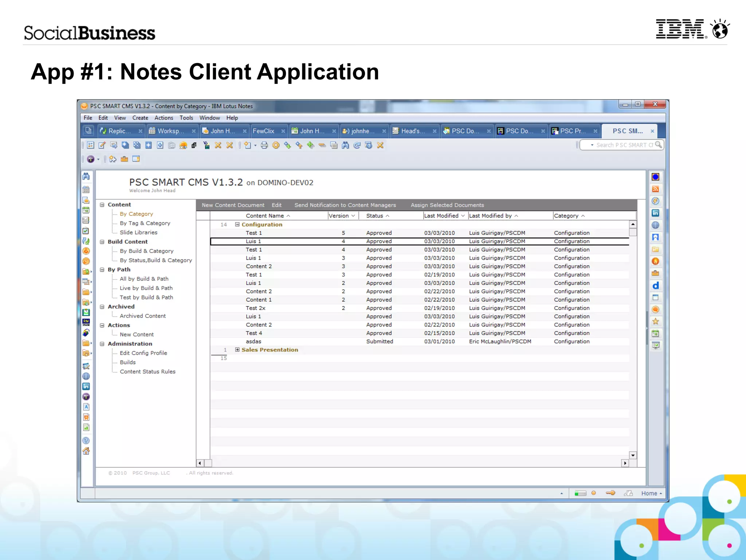Click the search magnifier icon in search box
746x560 pixels.
[658, 145]
